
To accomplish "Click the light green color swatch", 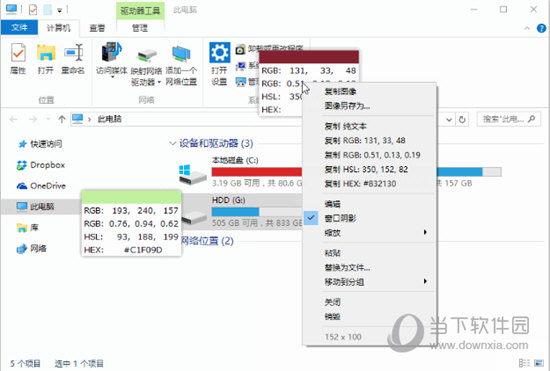I will coord(131,197).
